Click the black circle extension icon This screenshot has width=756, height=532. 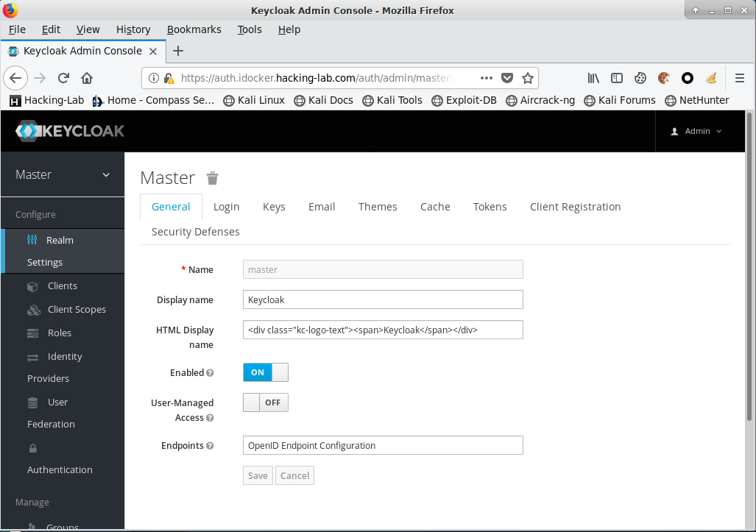688,78
